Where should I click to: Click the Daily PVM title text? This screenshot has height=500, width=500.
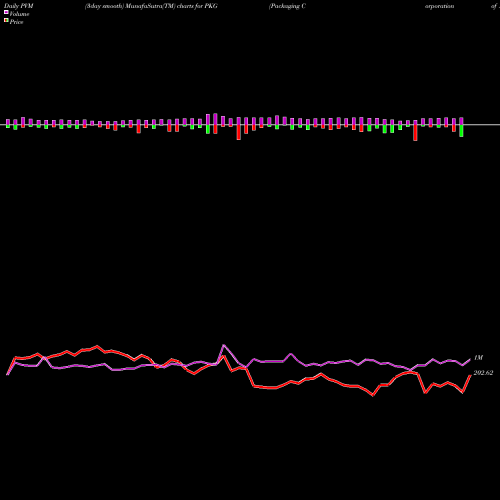pyautogui.click(x=19, y=6)
